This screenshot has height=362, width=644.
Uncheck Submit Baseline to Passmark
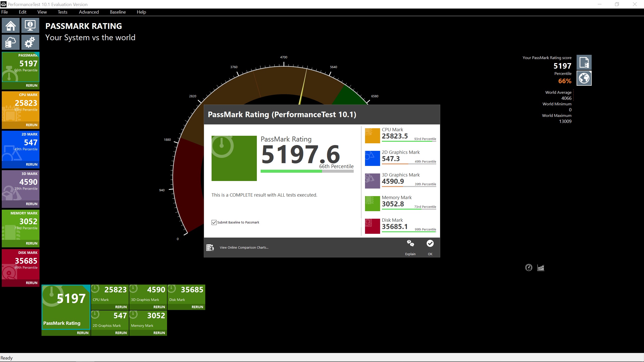click(214, 222)
